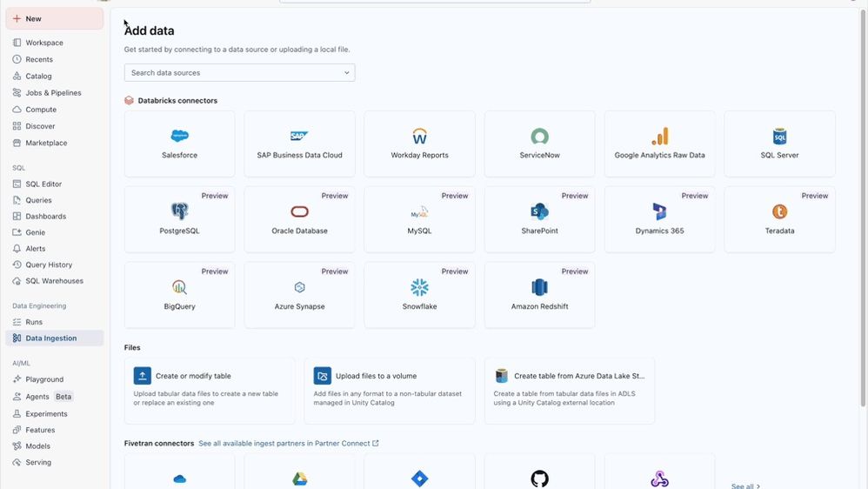Select the GitHub Fivetran connector icon
Viewport: 868px width, 489px height.
point(540,479)
